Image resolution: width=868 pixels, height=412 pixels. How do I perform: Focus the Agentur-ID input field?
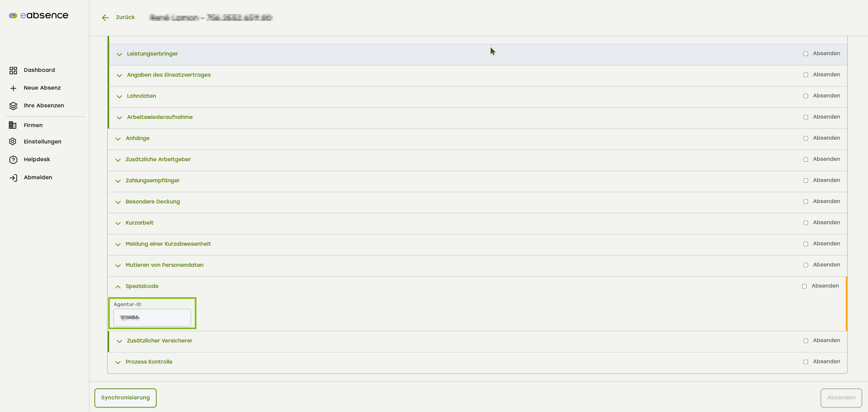coord(152,318)
